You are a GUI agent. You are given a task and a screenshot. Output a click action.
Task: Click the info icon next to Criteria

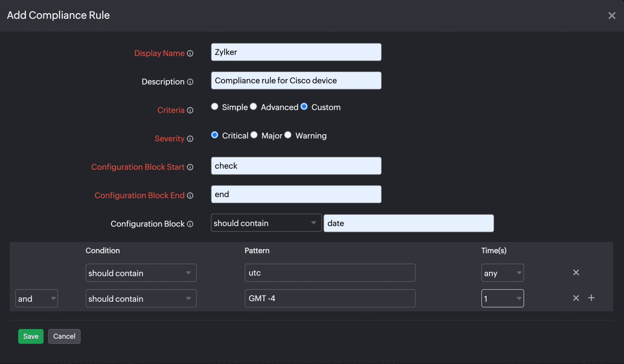190,110
